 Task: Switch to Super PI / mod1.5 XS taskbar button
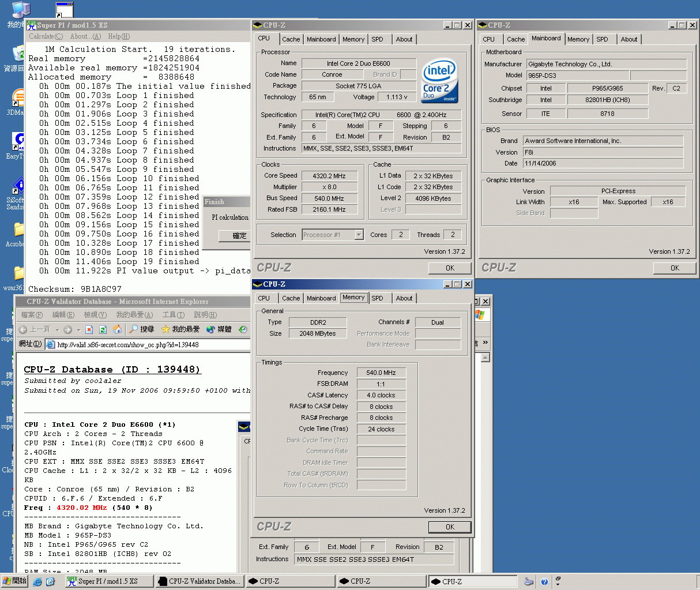[x=109, y=581]
